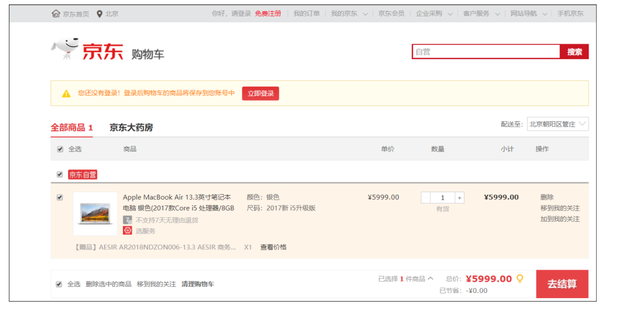Uncheck the MacBook Air item checkbox

[x=60, y=197]
